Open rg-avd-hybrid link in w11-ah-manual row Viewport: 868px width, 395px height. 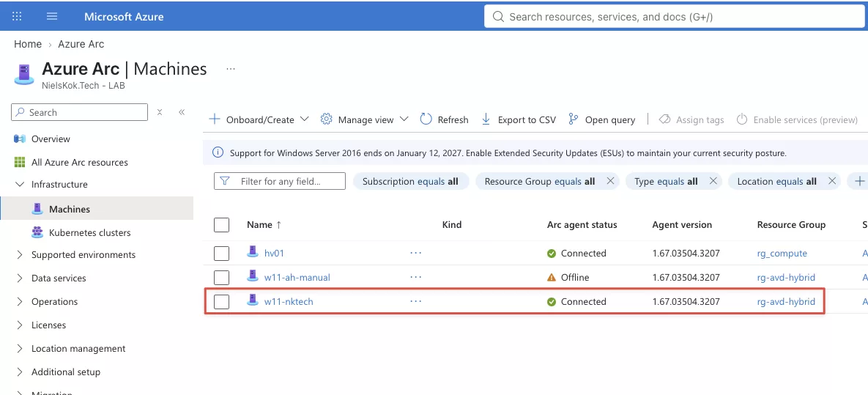786,278
